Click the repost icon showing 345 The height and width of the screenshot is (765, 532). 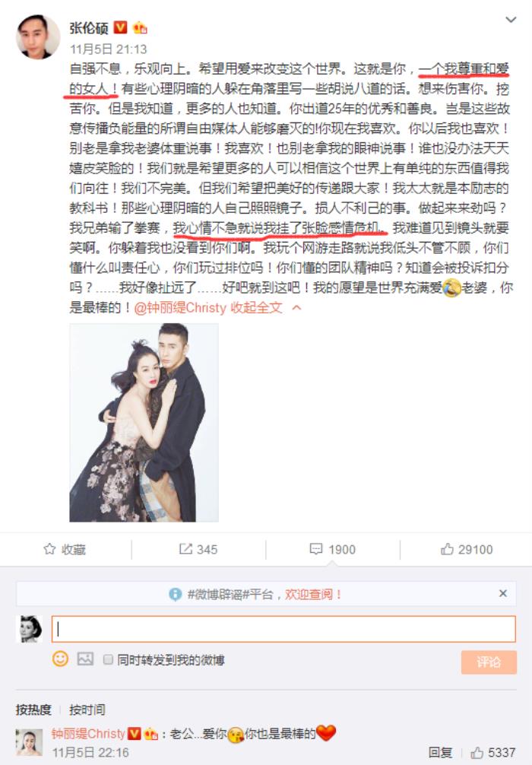click(185, 549)
